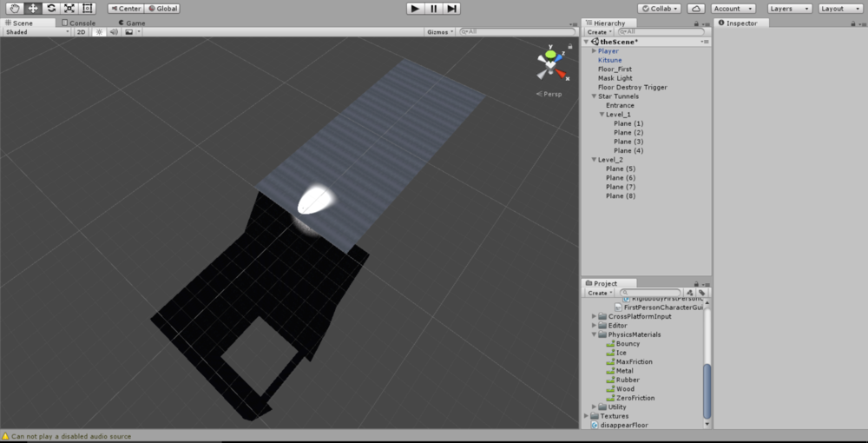
Task: Switch to the Console tab
Action: coord(79,23)
